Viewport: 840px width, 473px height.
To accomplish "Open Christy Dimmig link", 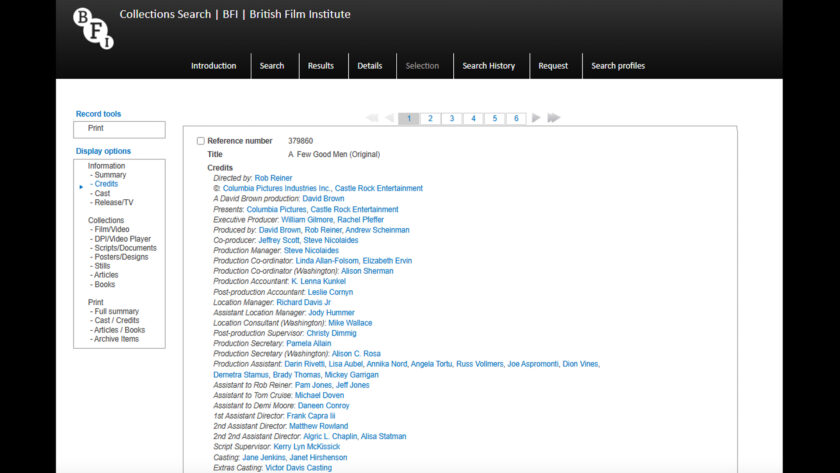I will click(x=331, y=333).
